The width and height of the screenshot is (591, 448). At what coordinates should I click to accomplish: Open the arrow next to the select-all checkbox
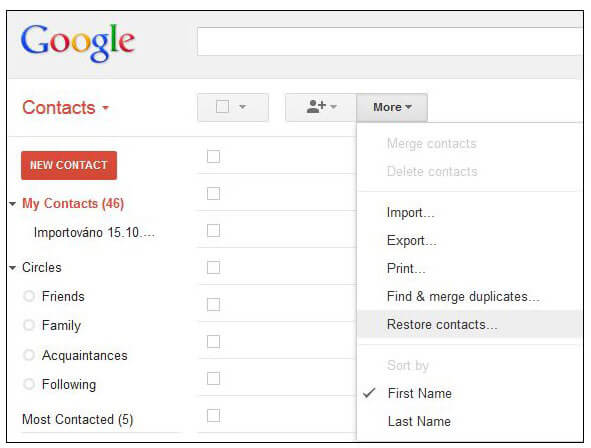(243, 107)
